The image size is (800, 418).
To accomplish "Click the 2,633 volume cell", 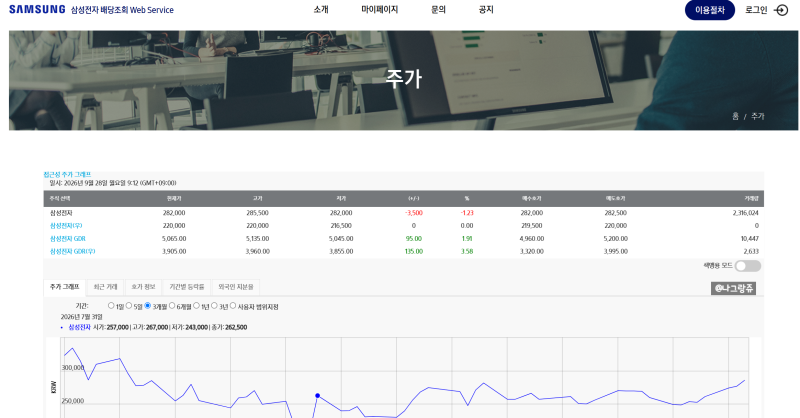I will (751, 252).
